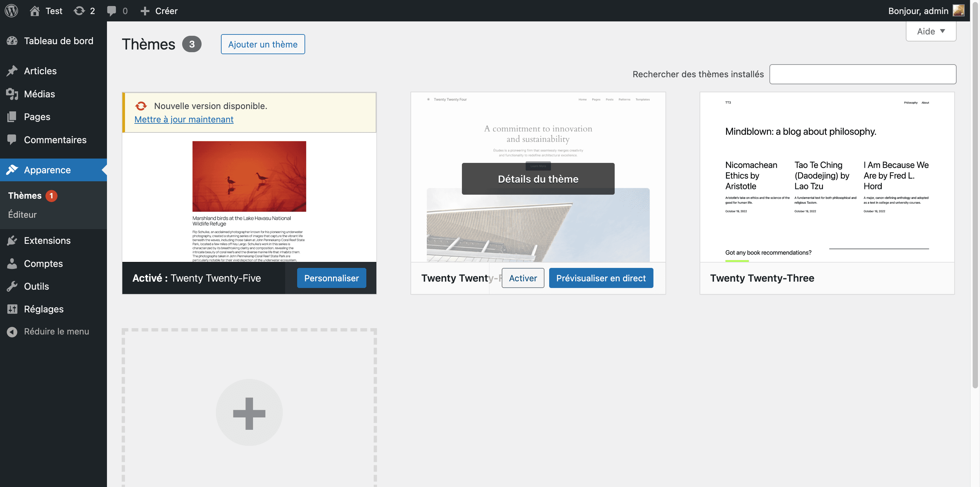This screenshot has height=487, width=980.
Task: Open the Créer menu label in admin bar
Action: 166,11
